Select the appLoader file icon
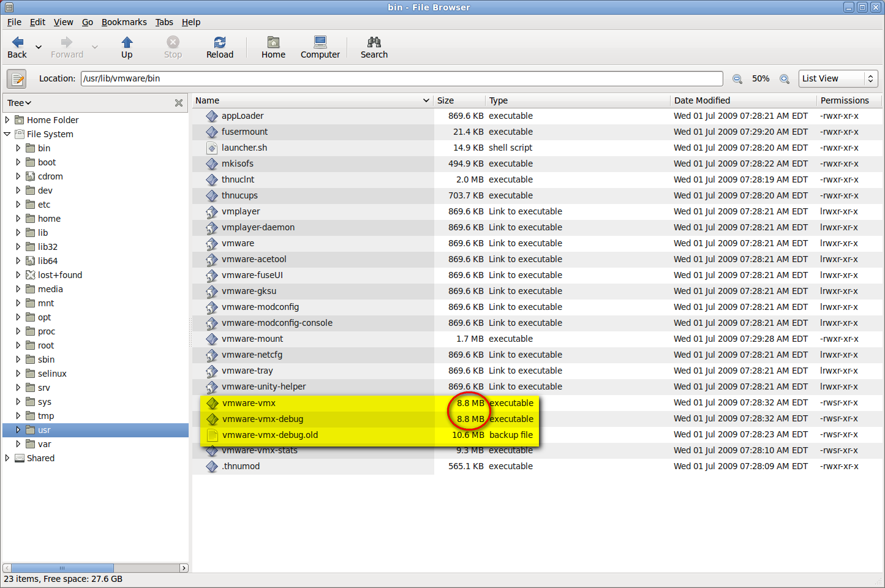Viewport: 885px width, 588px height. click(x=212, y=116)
